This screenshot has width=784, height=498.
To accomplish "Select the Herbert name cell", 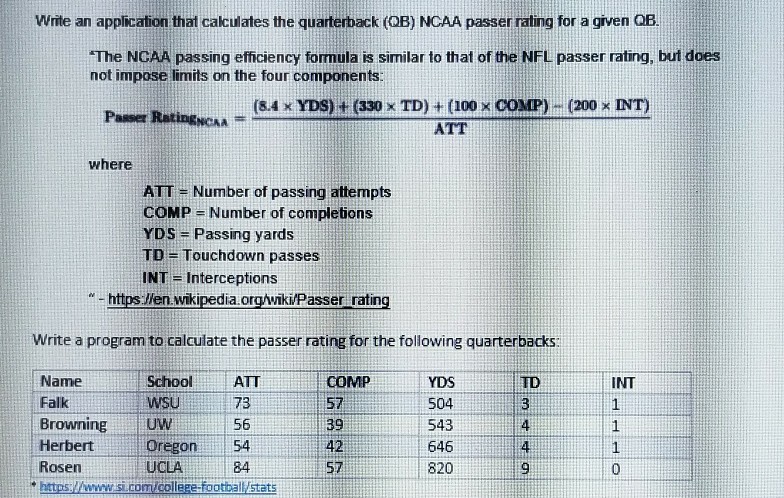I will pos(66,445).
